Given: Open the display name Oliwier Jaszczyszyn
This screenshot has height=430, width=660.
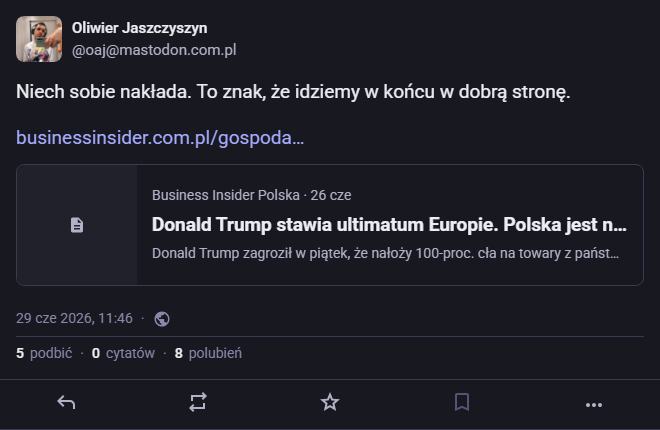Looking at the screenshot, I should point(139,28).
